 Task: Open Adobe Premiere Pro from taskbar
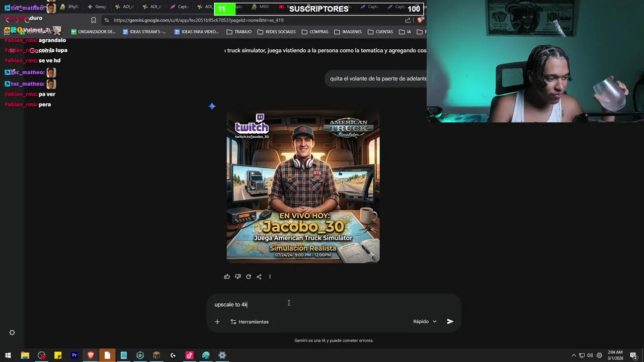[x=74, y=355]
